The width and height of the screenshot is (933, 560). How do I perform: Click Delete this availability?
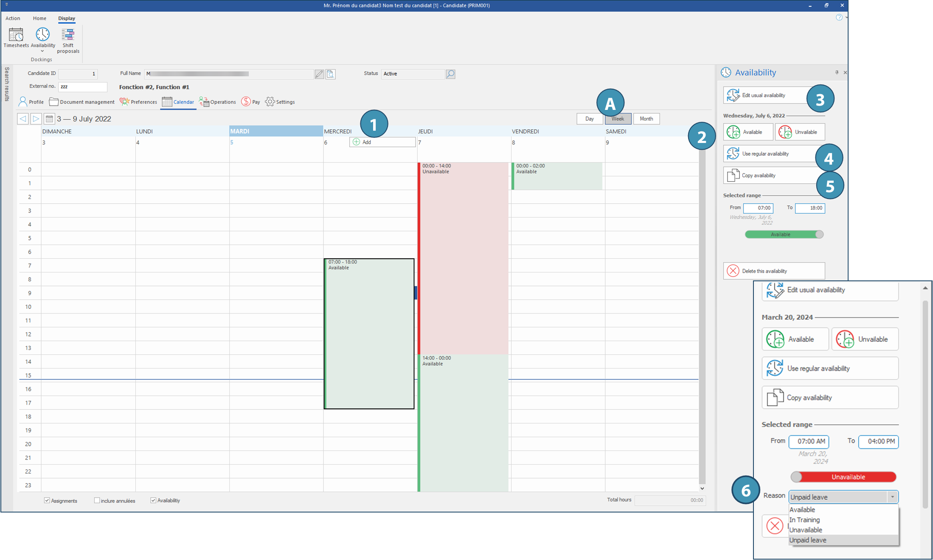774,271
